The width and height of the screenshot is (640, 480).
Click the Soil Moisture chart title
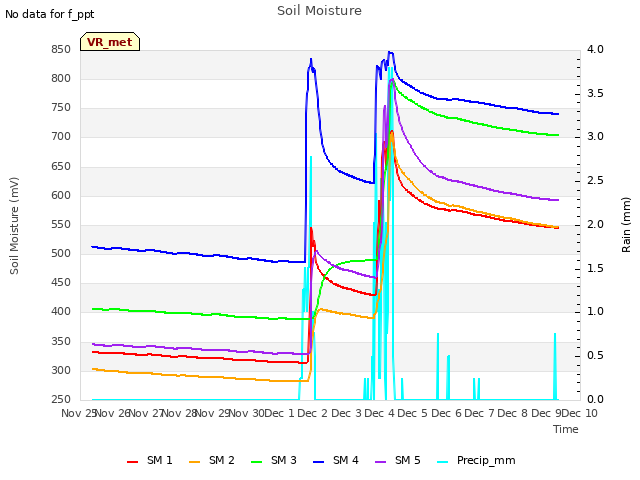tap(319, 11)
